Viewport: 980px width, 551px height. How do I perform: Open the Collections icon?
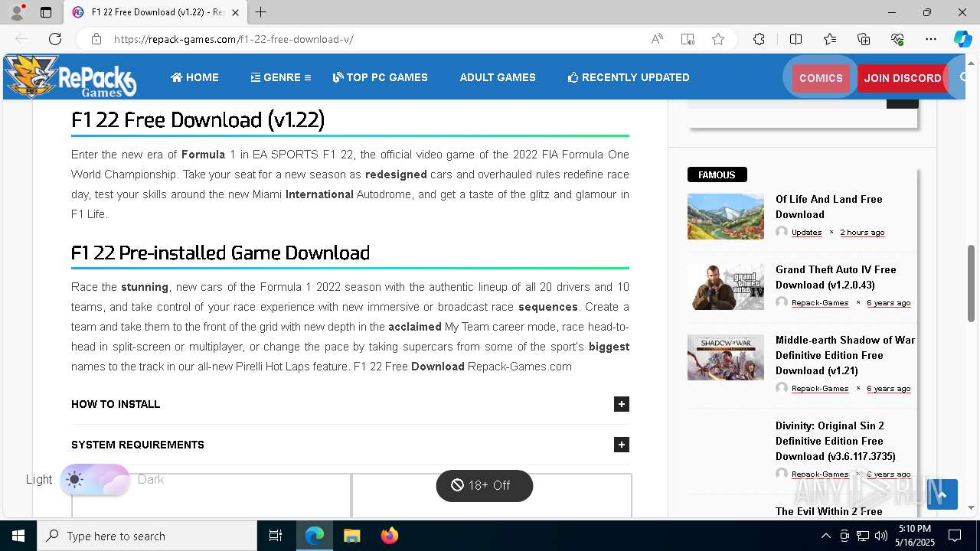coord(864,39)
